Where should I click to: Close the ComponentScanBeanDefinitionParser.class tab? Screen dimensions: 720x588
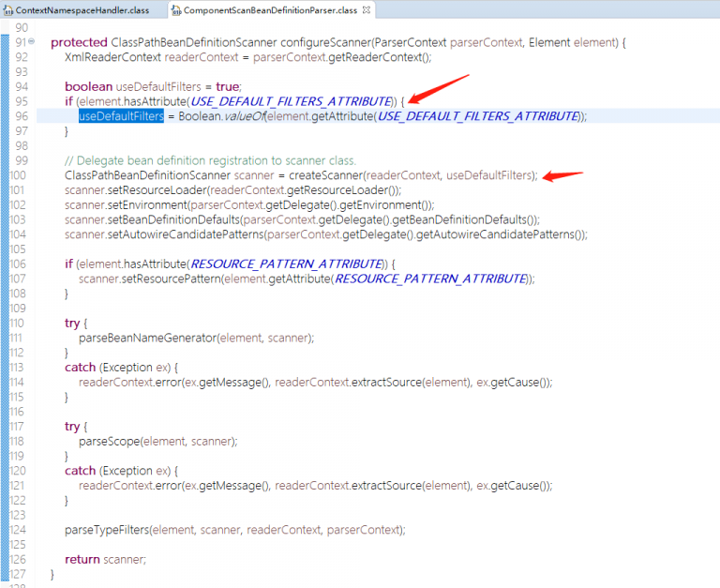coord(367,10)
